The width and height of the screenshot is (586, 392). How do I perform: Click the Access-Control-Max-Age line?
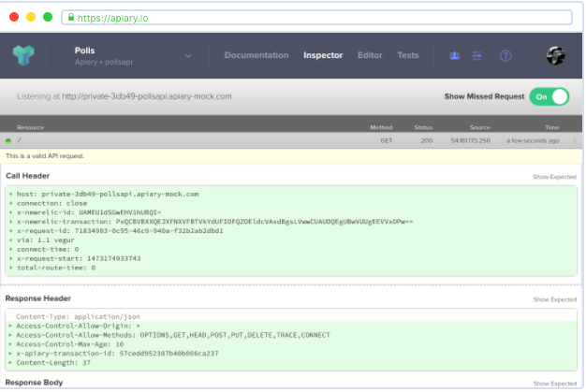click(x=70, y=344)
